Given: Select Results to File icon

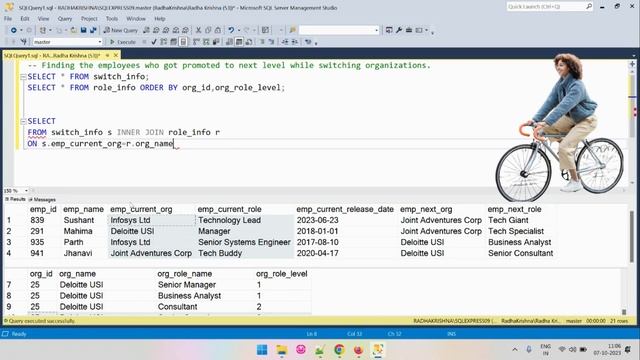Looking at the screenshot, I should (249, 42).
